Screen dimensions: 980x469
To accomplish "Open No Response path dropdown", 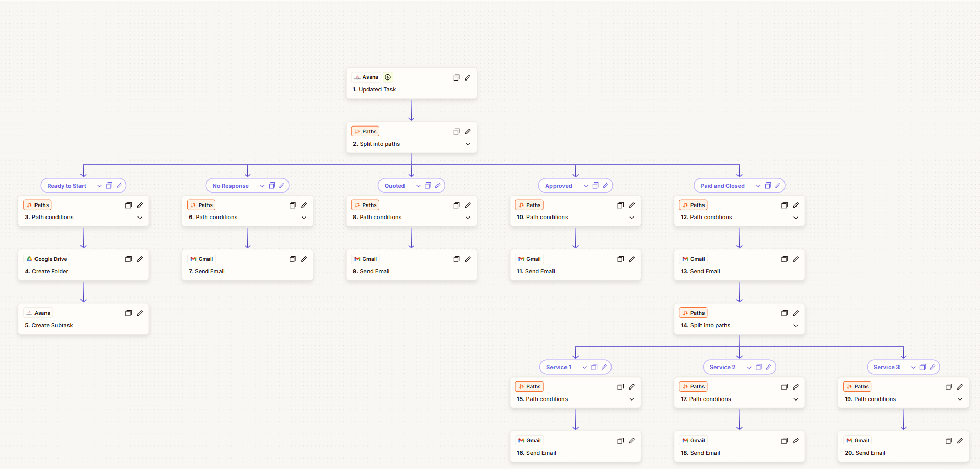I will click(262, 186).
